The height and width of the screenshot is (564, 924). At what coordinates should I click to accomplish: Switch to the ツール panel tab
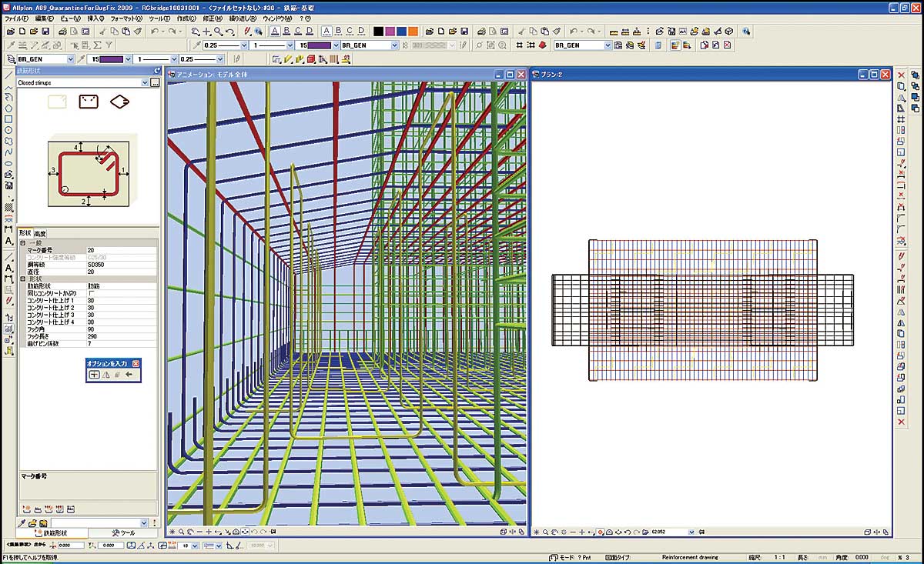pyautogui.click(x=122, y=532)
